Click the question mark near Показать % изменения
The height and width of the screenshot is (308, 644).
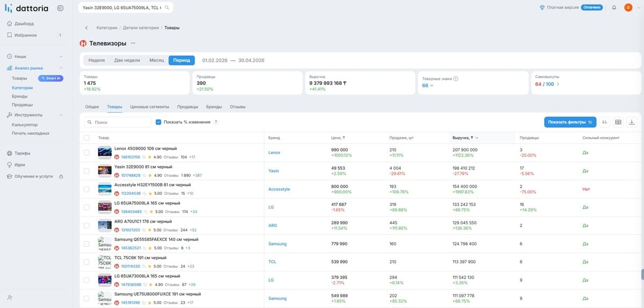coord(216,122)
